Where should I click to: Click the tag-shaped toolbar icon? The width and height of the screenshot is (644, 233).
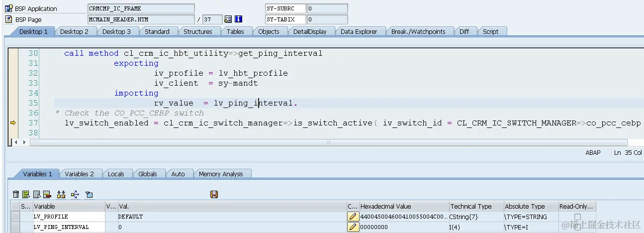click(89, 194)
